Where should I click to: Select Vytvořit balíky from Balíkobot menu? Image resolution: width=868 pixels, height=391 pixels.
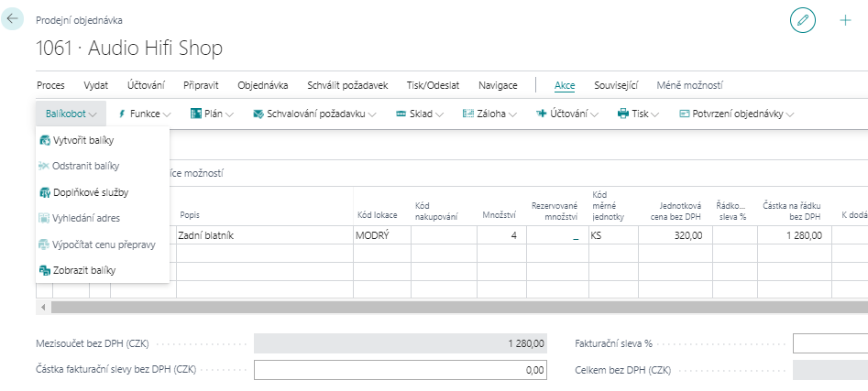tap(83, 141)
